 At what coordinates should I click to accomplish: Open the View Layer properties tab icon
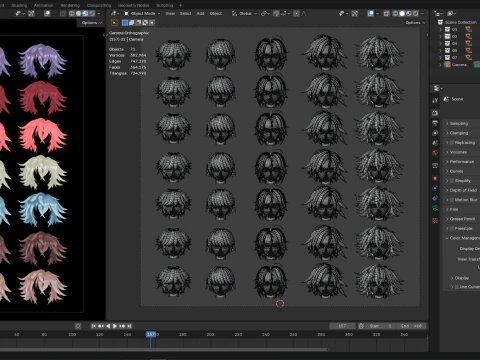click(435, 133)
